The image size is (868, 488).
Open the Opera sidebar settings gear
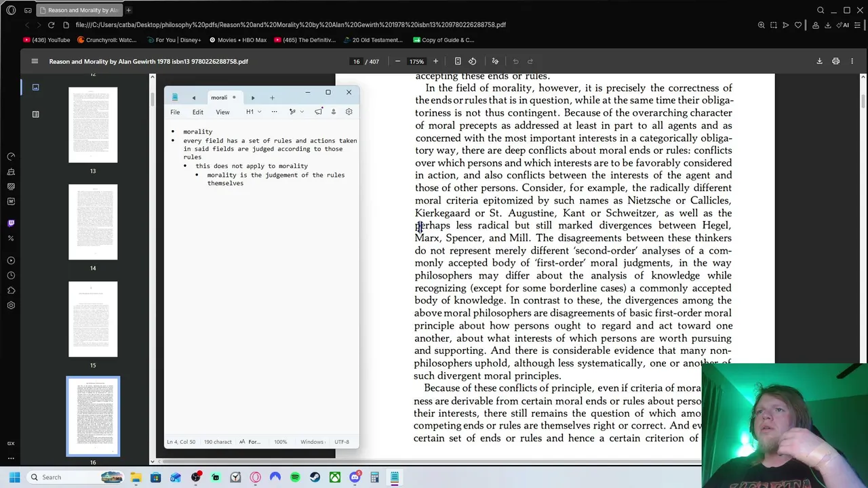click(x=11, y=305)
